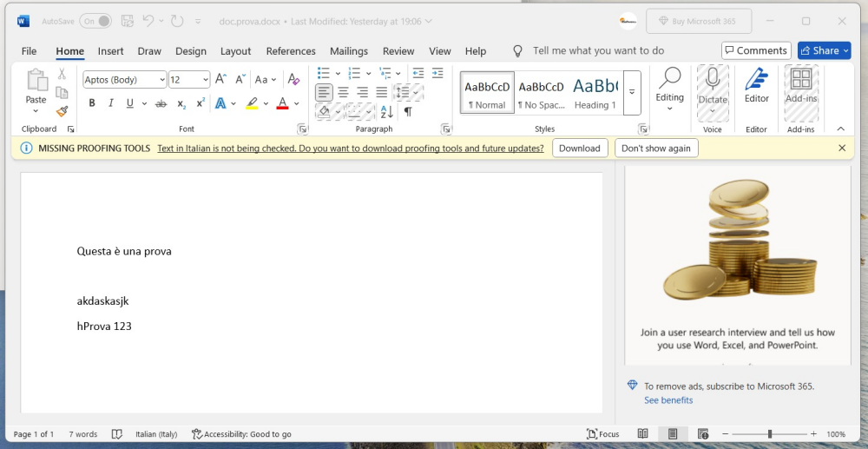868x449 pixels.
Task: Click the zoom slider handle
Action: tap(769, 434)
